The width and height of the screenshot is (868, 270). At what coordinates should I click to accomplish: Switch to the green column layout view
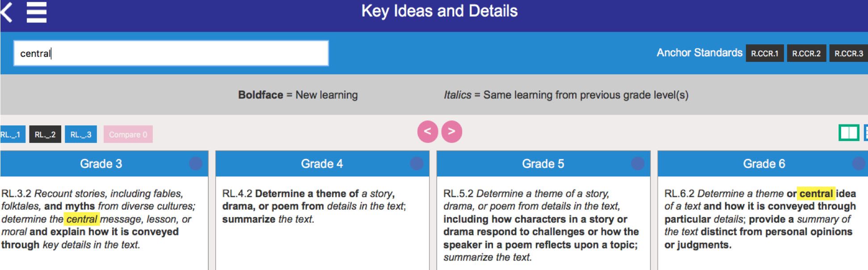click(x=848, y=133)
